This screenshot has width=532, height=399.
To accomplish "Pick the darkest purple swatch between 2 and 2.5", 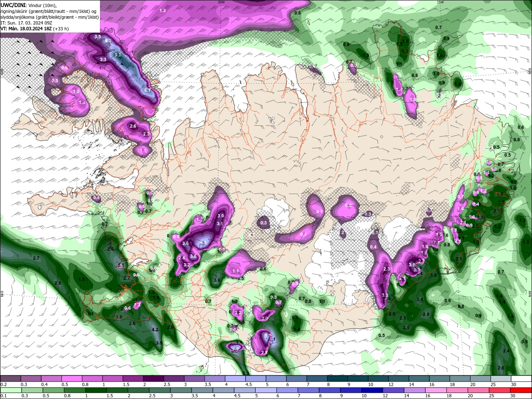I will coord(153,379).
